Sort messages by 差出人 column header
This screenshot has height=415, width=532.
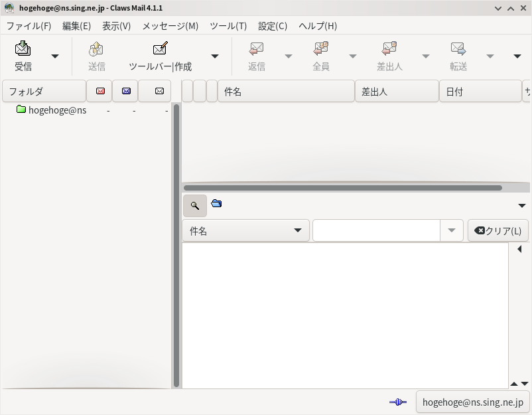pyautogui.click(x=397, y=91)
